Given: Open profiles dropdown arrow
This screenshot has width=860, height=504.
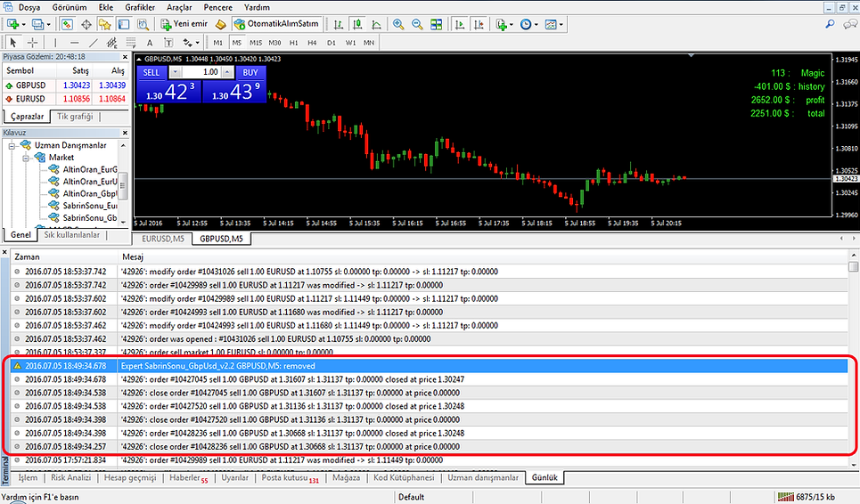Looking at the screenshot, I should 48,25.
